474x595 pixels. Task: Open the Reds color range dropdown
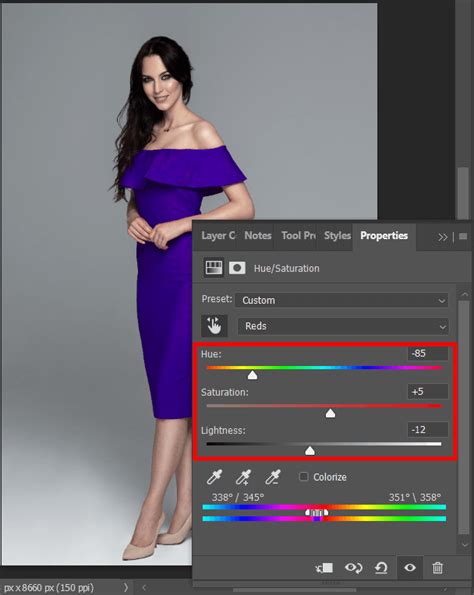tap(343, 326)
